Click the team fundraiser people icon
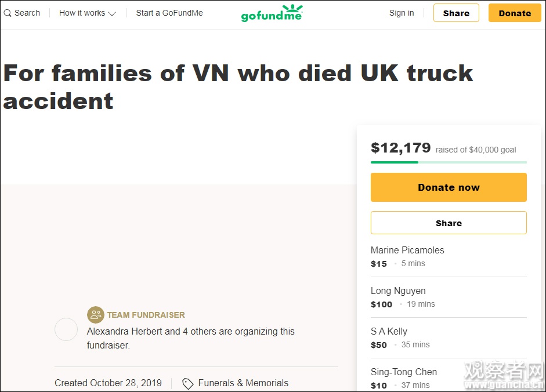546x392 pixels. point(96,315)
